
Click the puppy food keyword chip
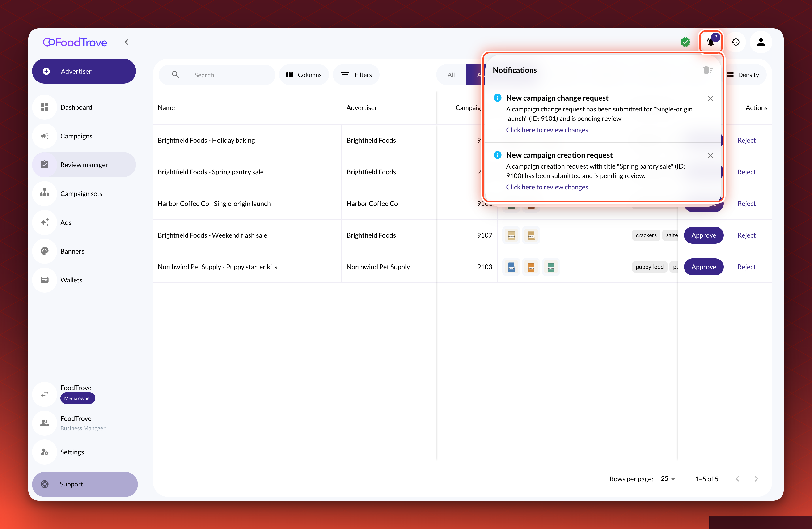[x=650, y=267]
